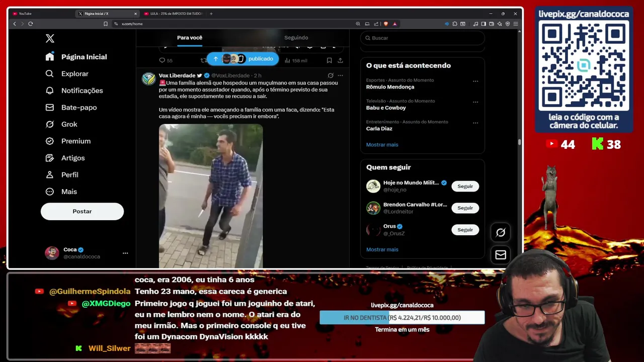Click the X logo in sidebar
Viewport: 644px width, 362px height.
pos(50,38)
